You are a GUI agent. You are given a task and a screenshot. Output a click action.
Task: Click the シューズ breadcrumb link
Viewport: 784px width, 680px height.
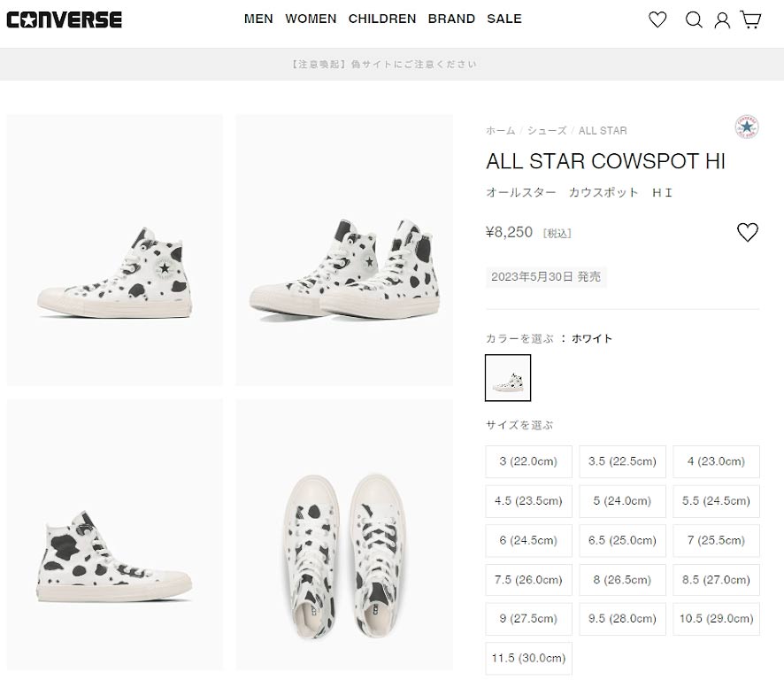[547, 131]
